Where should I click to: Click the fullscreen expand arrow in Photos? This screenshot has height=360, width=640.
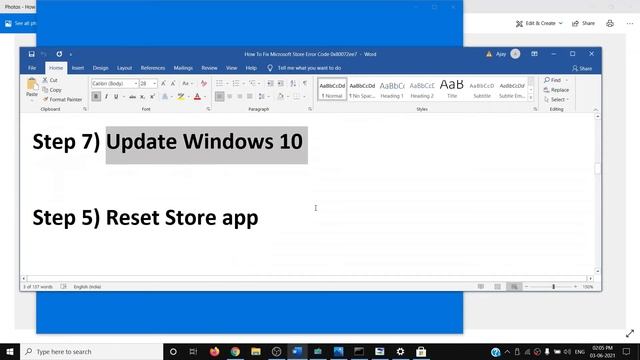click(x=630, y=333)
